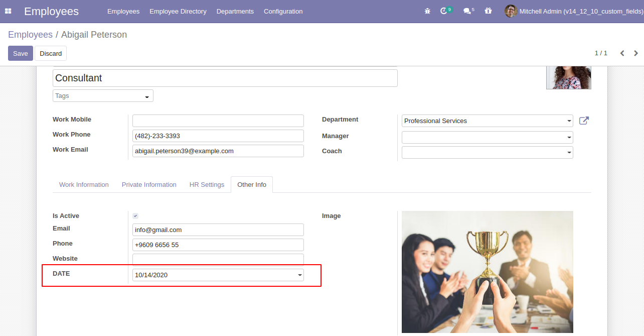The image size is (644, 336).
Task: Open the DATE field picker
Action: tap(218, 275)
